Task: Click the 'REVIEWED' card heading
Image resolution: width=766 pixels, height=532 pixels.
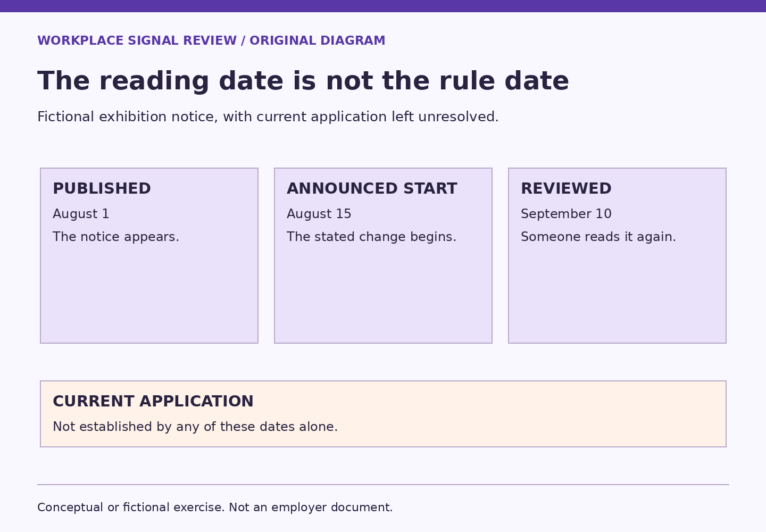Action: coord(566,189)
